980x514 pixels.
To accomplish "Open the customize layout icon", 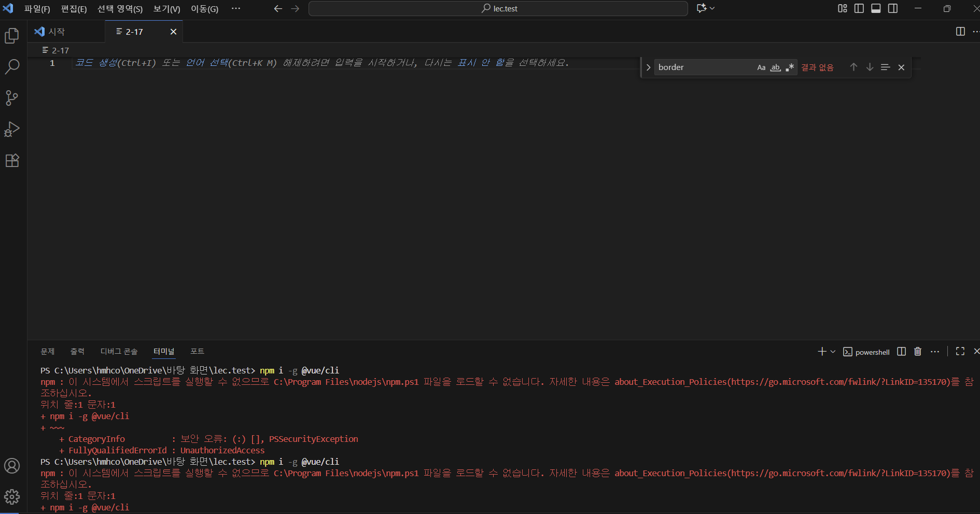I will (x=843, y=8).
